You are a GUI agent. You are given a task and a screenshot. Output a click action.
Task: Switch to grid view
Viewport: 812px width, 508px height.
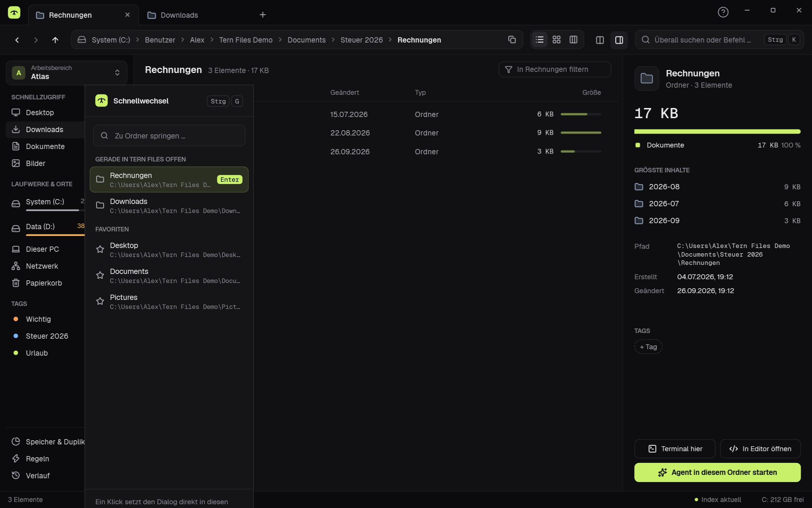(556, 40)
